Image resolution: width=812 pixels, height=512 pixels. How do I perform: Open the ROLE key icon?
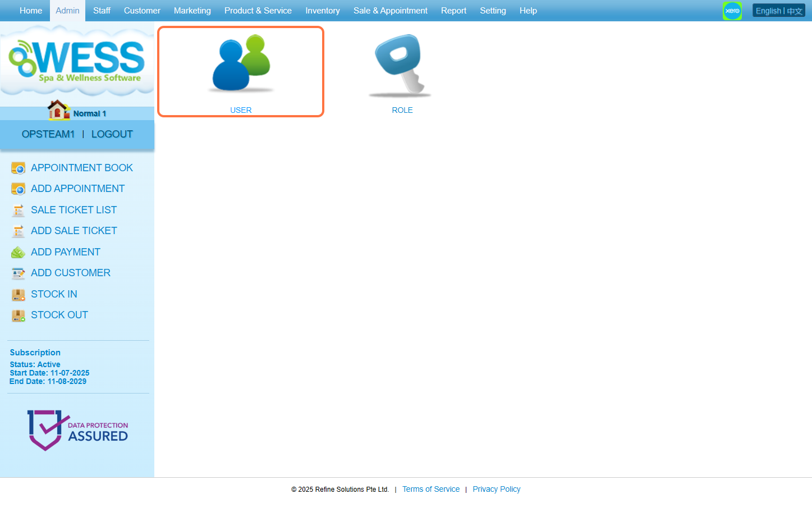point(401,65)
